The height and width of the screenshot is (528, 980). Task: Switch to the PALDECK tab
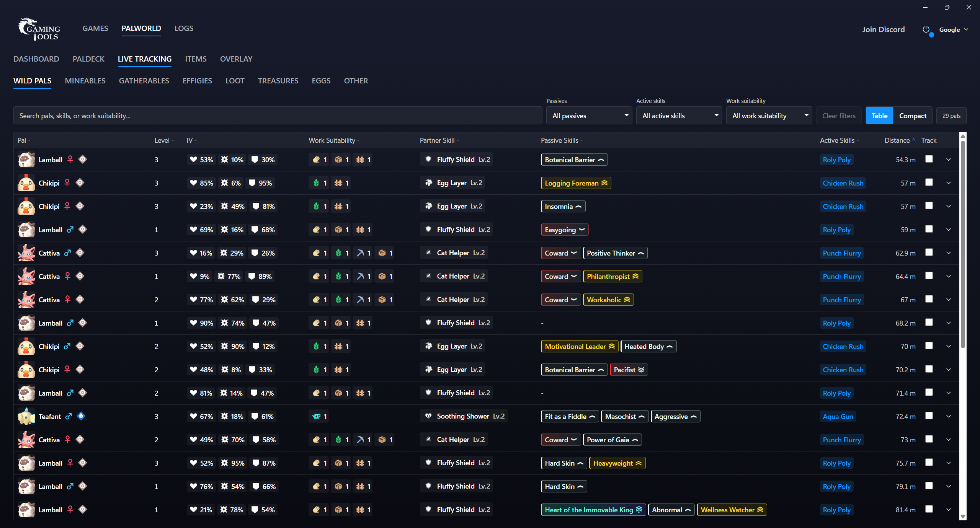pyautogui.click(x=88, y=59)
